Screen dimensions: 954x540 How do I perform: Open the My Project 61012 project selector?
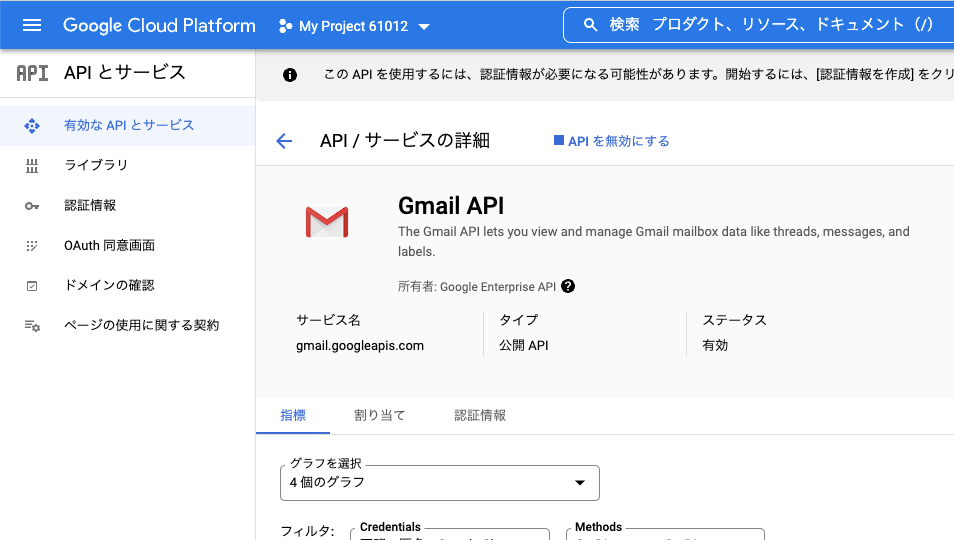(354, 26)
